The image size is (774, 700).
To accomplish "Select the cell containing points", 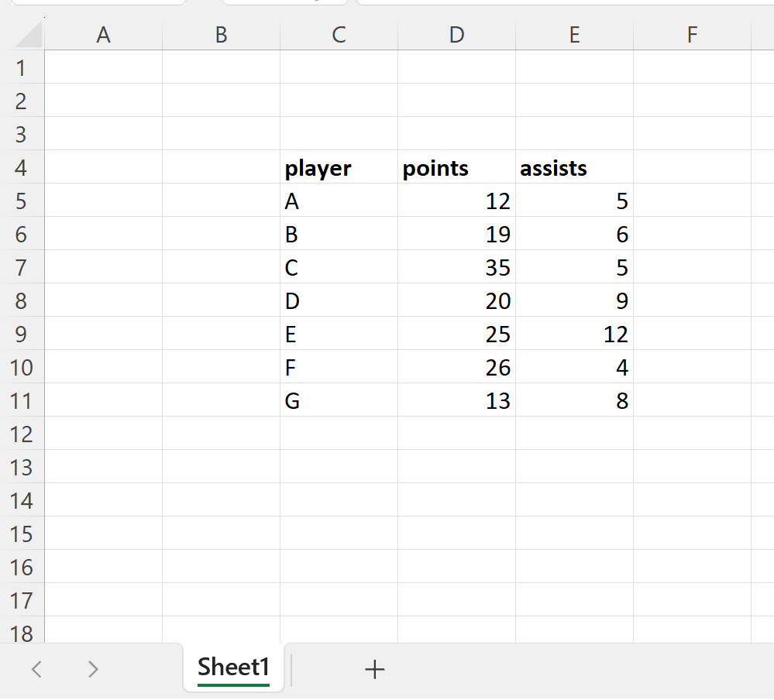I will pyautogui.click(x=456, y=167).
